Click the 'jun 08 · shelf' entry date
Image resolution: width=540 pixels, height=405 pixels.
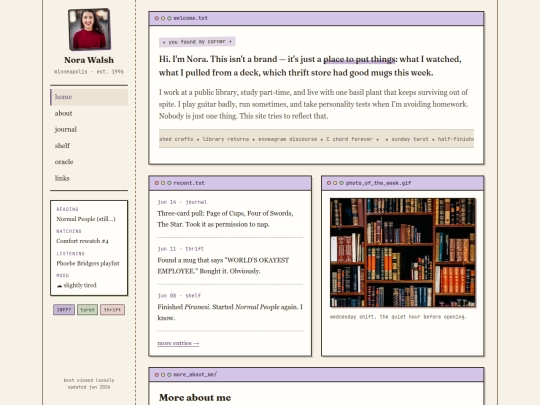tap(179, 295)
